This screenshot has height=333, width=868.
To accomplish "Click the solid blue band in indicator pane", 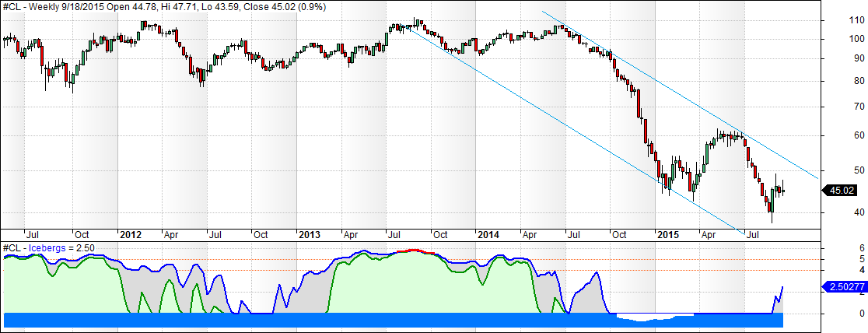I will click(311, 320).
